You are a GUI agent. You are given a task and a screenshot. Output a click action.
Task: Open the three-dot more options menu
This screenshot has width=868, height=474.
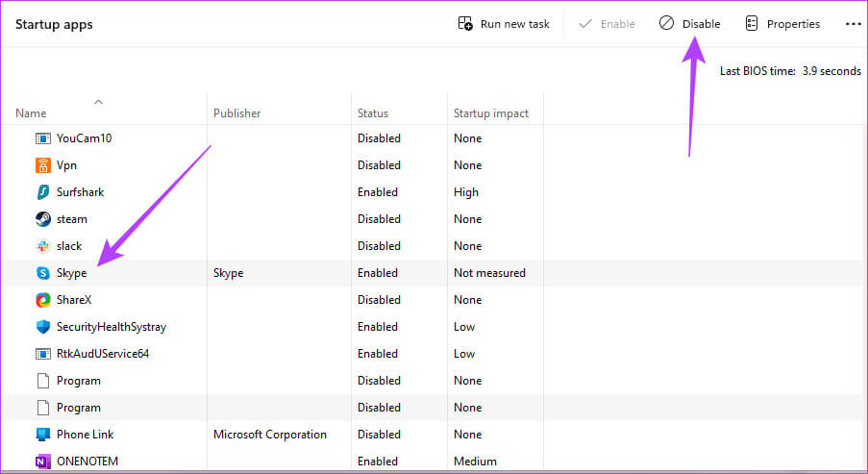[x=853, y=24]
